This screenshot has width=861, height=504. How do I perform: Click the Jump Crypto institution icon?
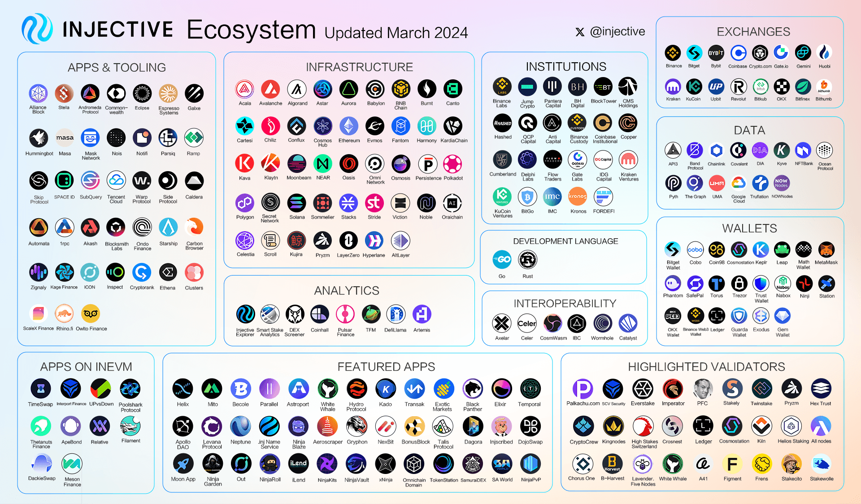527,86
